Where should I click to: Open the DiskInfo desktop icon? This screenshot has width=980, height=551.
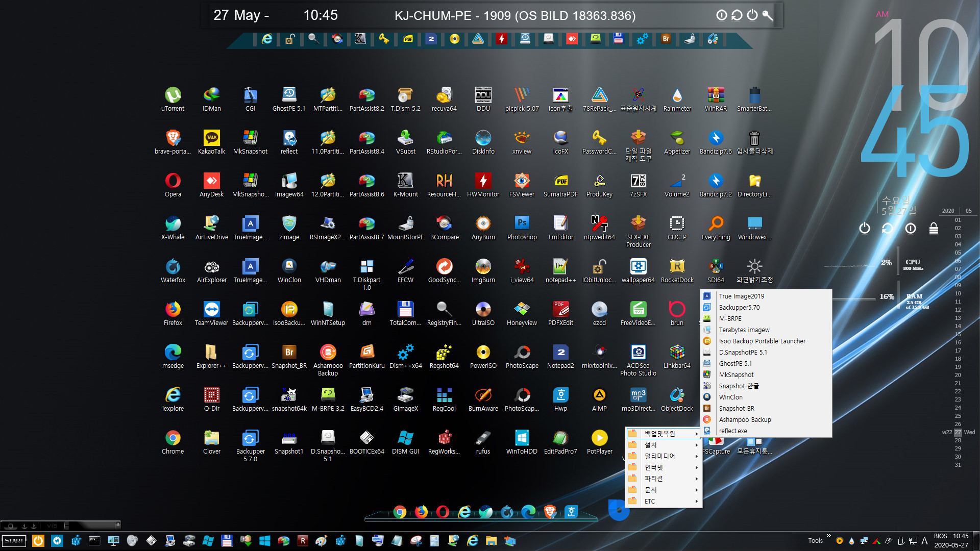point(483,142)
